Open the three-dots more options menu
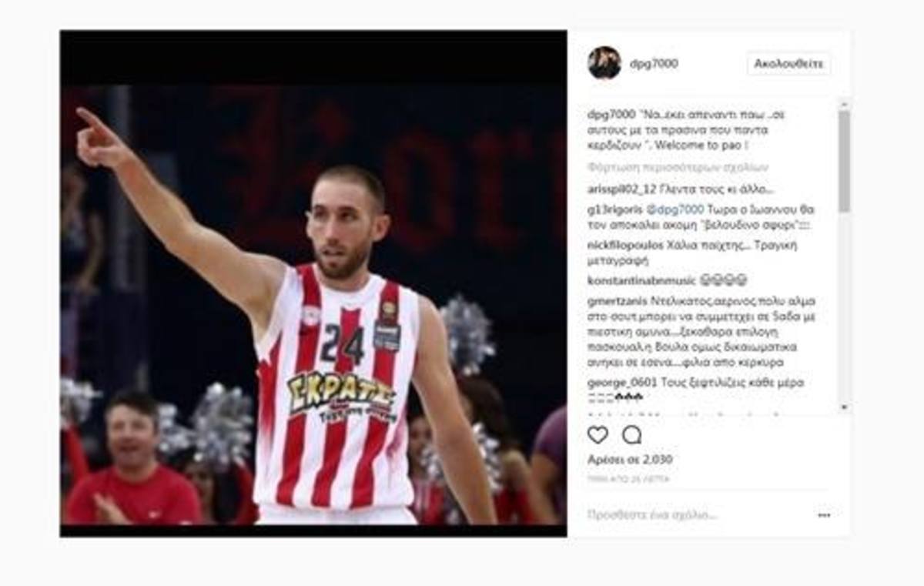 [824, 515]
